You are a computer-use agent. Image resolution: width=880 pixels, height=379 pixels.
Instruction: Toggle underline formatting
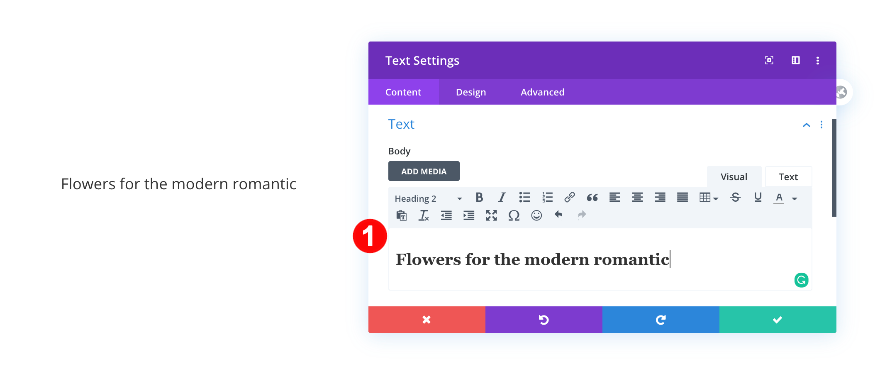[x=758, y=198]
